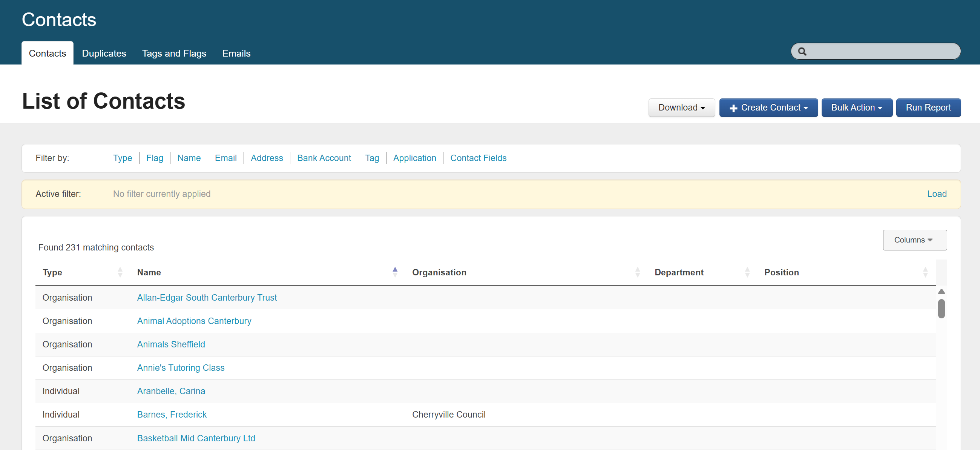Sort by Name using its sort arrows

point(395,272)
